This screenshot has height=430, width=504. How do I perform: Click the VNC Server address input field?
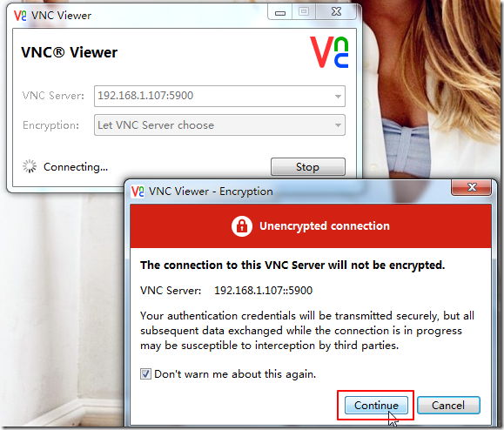coord(219,96)
